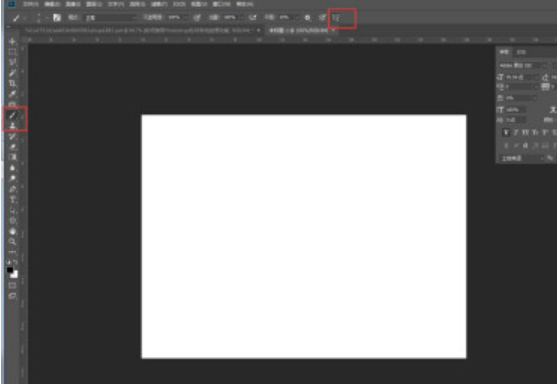Open the brush blending mode dropdown
This screenshot has height=384, width=557.
click(x=111, y=17)
